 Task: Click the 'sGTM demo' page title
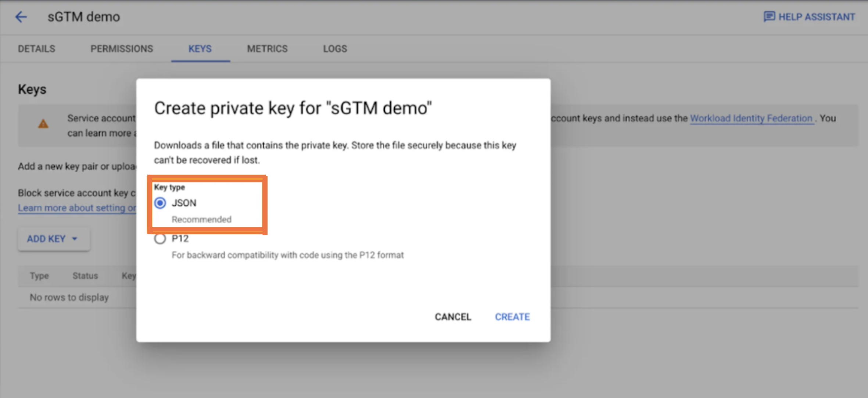point(84,17)
